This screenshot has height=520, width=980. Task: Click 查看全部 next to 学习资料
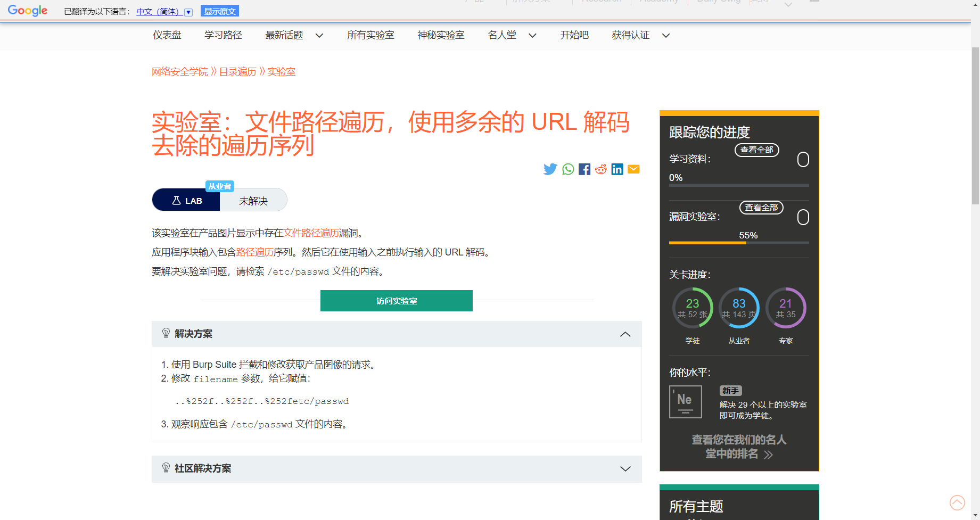click(x=757, y=150)
